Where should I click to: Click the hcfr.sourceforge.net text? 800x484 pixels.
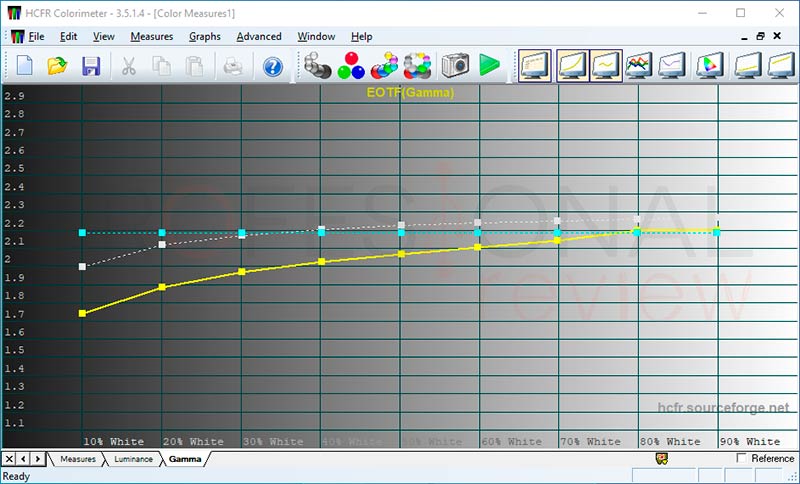tap(723, 407)
